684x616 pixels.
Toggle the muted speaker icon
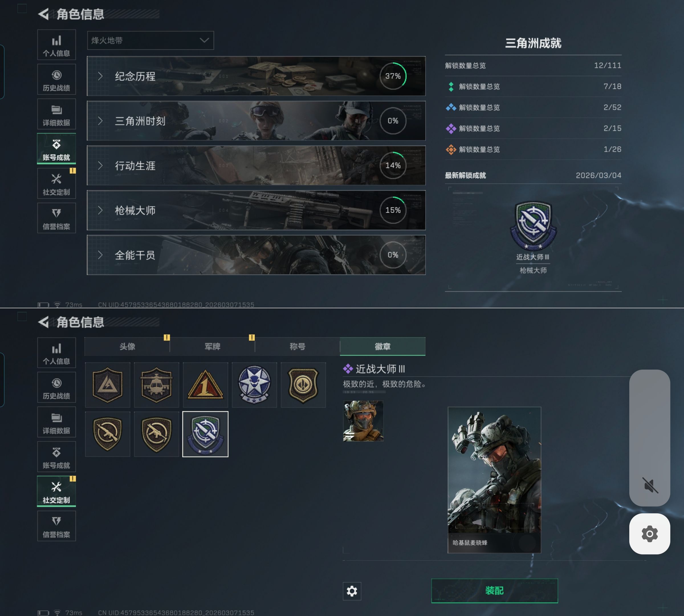pyautogui.click(x=650, y=485)
